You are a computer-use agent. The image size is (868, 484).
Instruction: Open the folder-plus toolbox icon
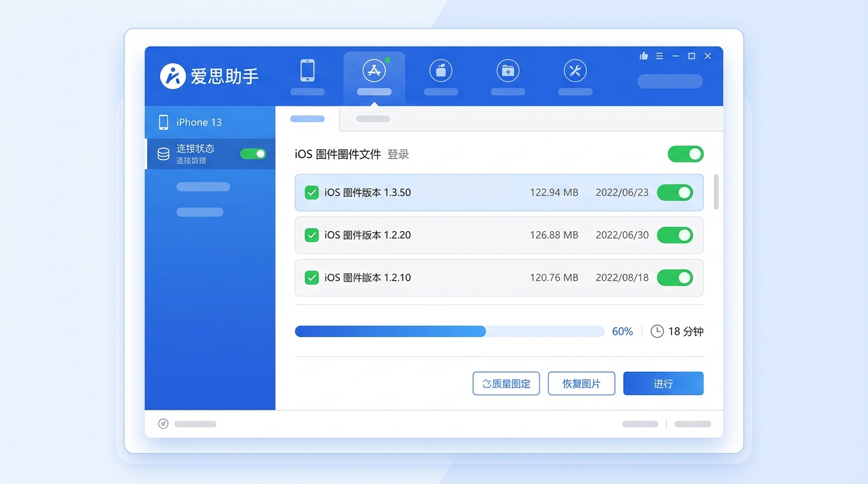(508, 71)
